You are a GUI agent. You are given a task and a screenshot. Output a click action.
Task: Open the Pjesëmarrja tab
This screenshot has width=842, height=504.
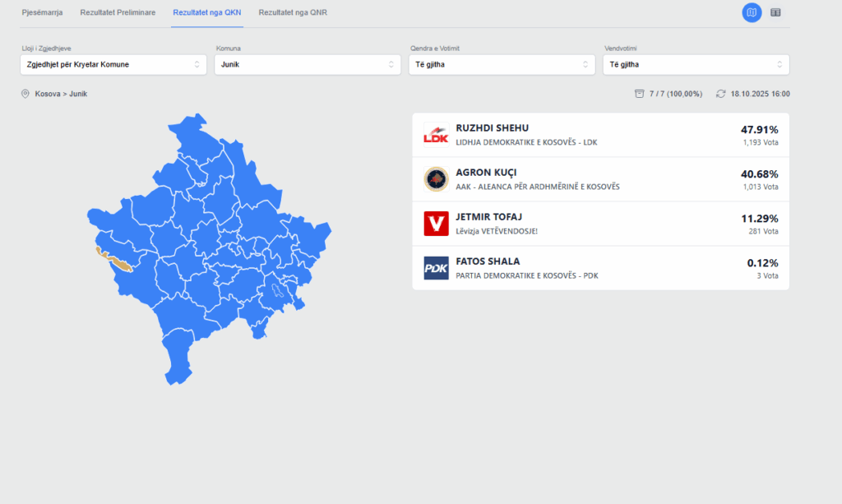click(x=42, y=13)
